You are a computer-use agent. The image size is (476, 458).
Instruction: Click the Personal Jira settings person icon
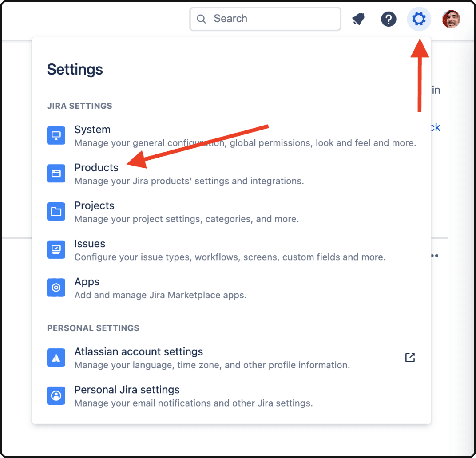(56, 395)
